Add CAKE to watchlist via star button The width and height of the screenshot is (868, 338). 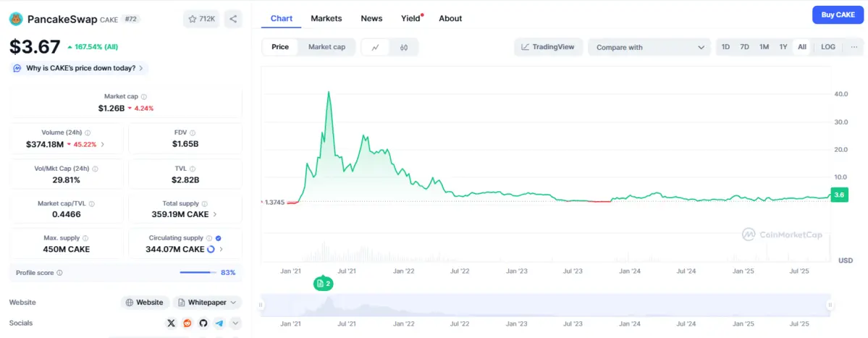click(x=201, y=19)
